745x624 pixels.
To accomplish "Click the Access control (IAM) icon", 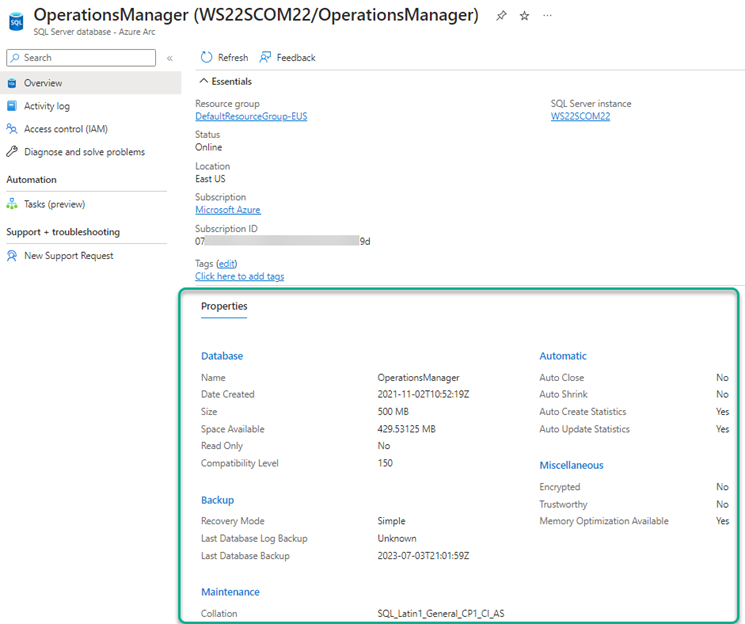I will pyautogui.click(x=12, y=129).
